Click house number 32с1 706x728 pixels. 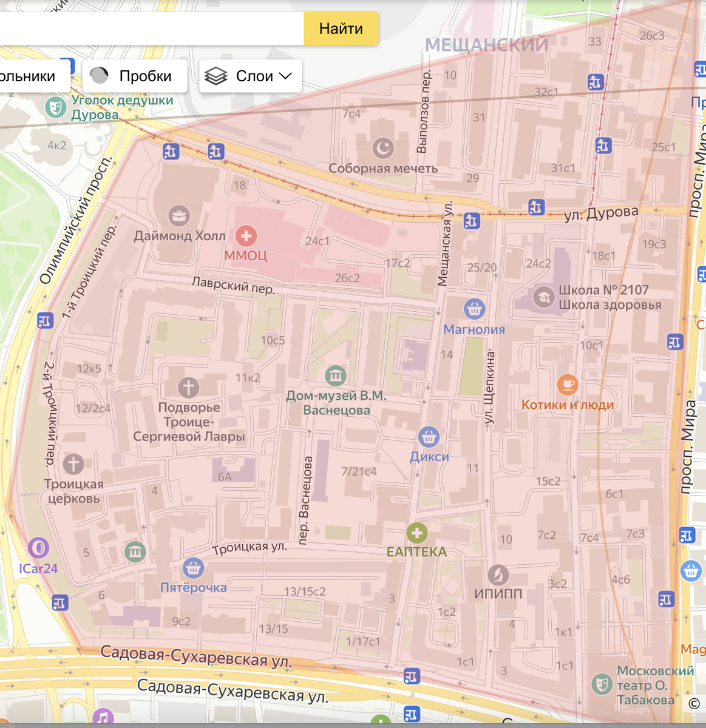tap(546, 92)
